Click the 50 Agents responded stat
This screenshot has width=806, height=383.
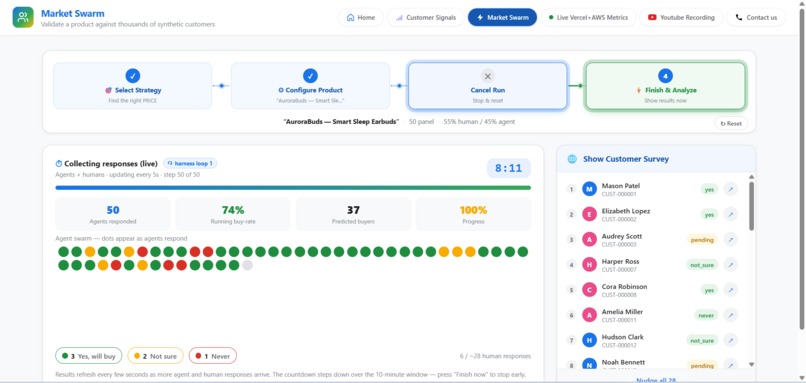click(113, 214)
